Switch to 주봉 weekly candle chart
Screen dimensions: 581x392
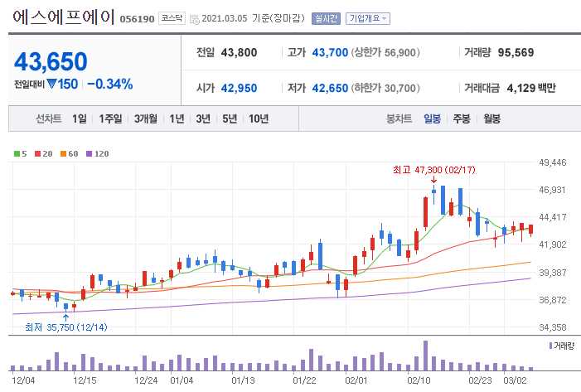coord(462,119)
